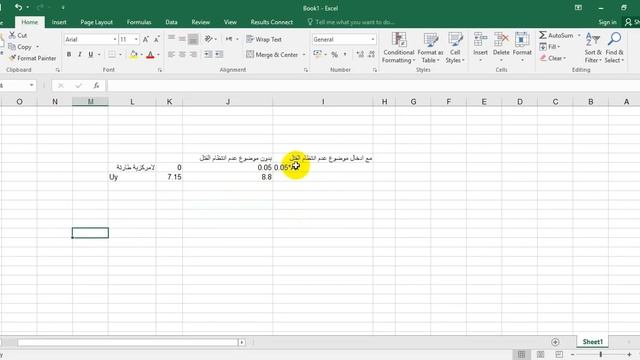Viewport: 640px width, 360px height.
Task: Click the Orientation text angle icon
Action: [x=209, y=39]
